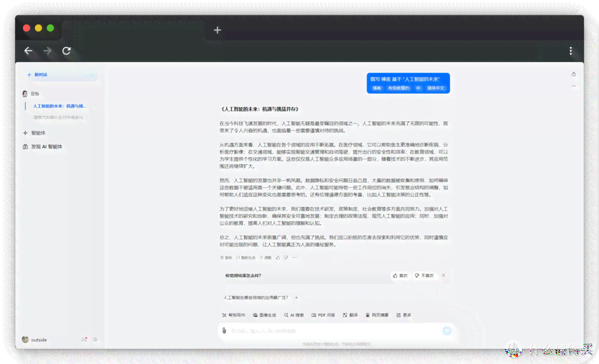
Task: Open the browser three-dot menu
Action: [x=570, y=51]
